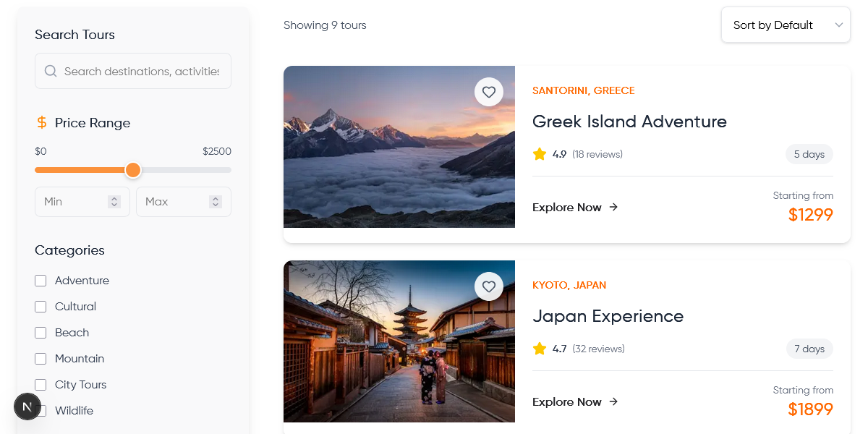Click arrow next to Japan Experience Explore Now

(613, 401)
